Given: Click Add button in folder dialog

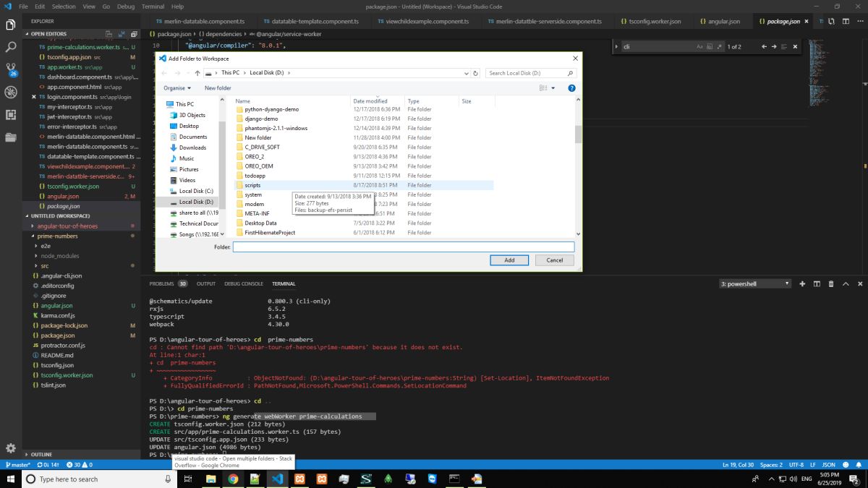Looking at the screenshot, I should pos(509,260).
